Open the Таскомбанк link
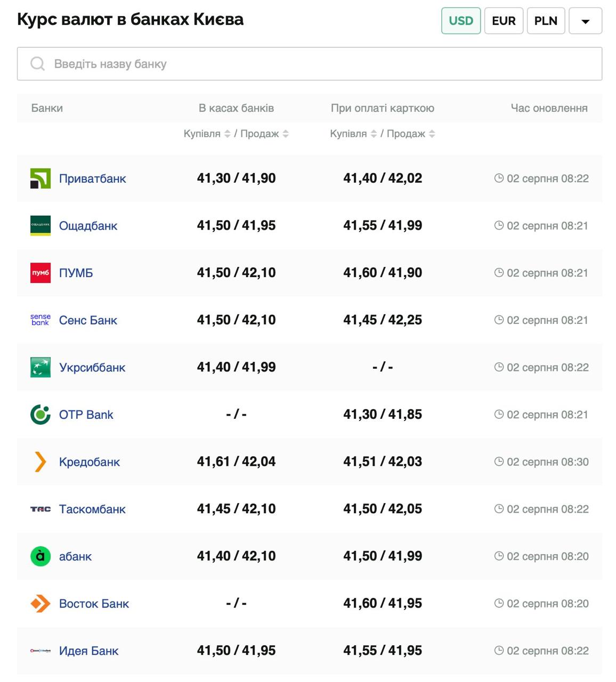Screen dimensions: 616x682 92,509
